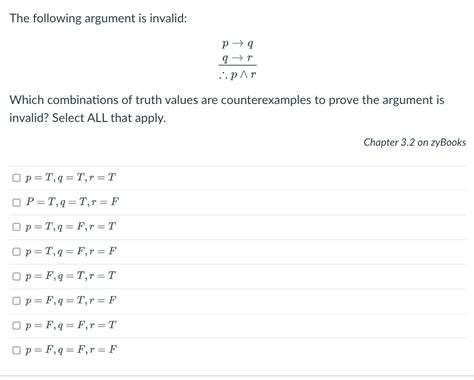This screenshot has width=474, height=380.
Task: Click the label text p=F,q=F,r=F
Action: coord(71,350)
